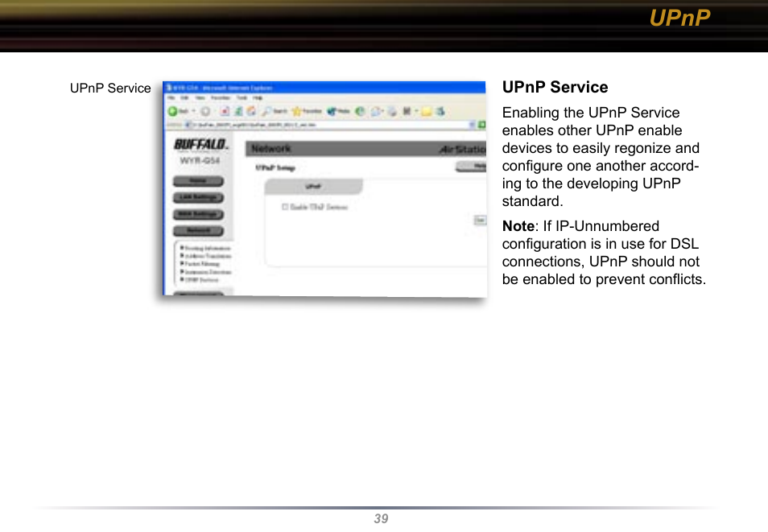This screenshot has height=532, width=768.
Task: Click the Home button in Buffalo sidebar
Action: click(x=198, y=181)
